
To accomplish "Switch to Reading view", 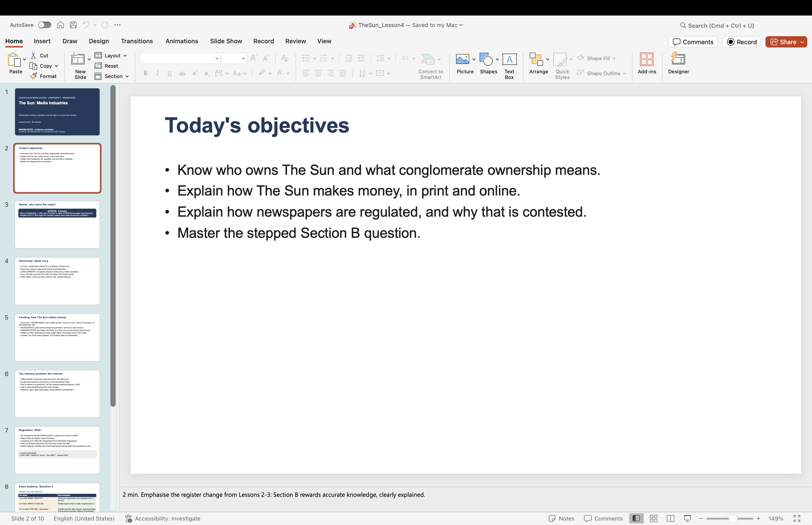I will click(671, 518).
